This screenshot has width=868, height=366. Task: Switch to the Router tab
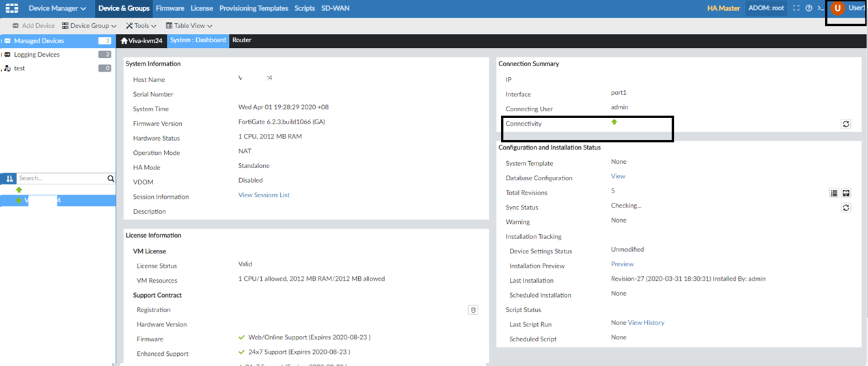(x=242, y=40)
